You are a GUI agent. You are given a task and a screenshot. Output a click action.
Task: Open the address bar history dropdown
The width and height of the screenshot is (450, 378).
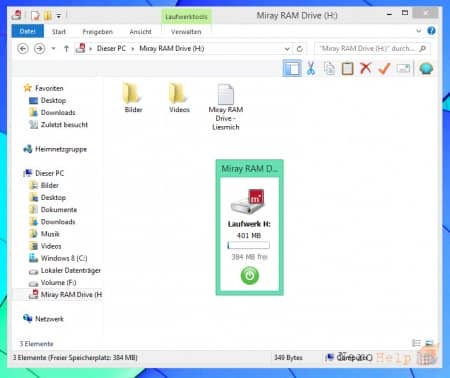tap(287, 49)
